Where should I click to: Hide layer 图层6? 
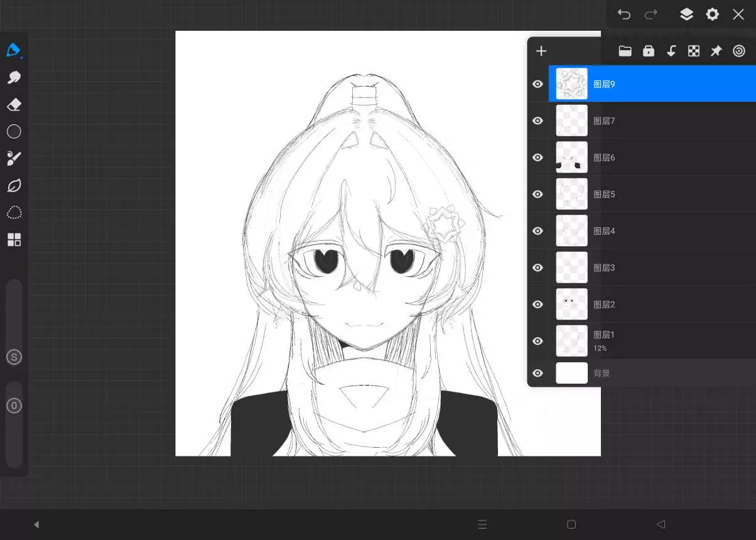(x=537, y=157)
